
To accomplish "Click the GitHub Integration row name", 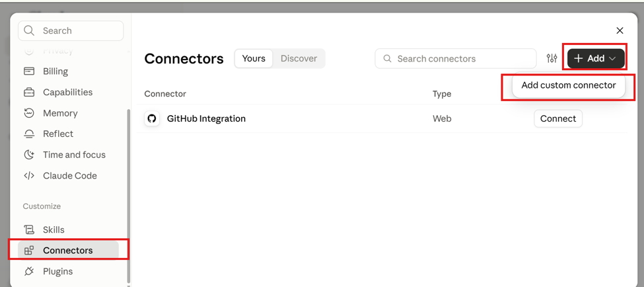I will tap(206, 119).
